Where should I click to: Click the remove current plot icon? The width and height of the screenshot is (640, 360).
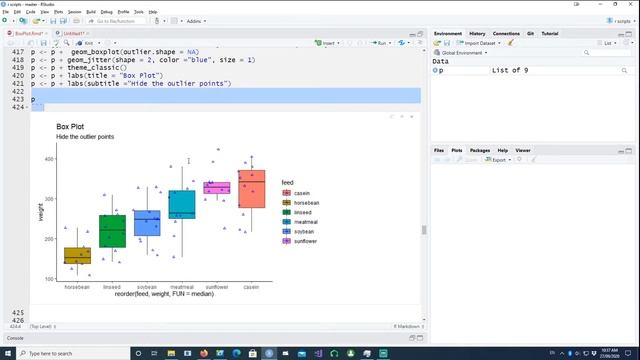[520, 160]
